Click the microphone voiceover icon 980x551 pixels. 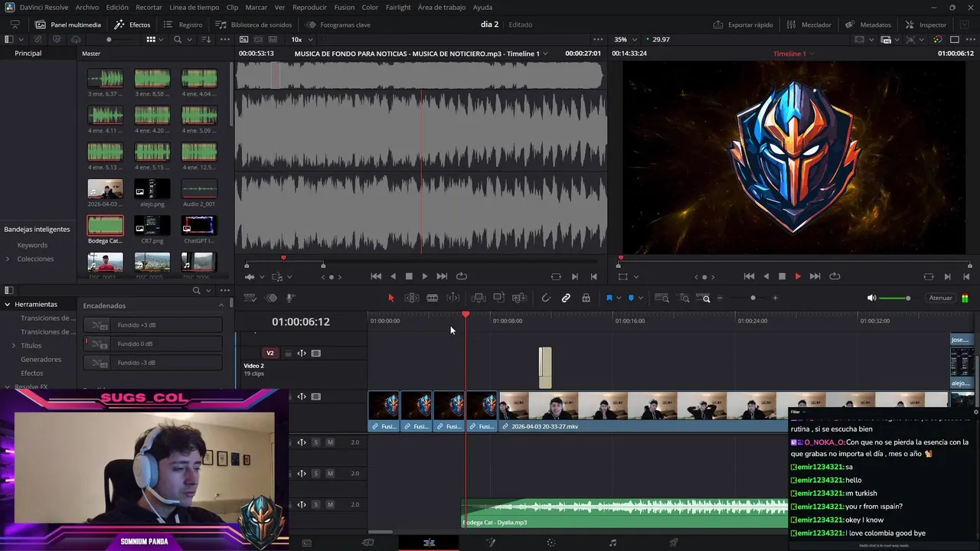291,298
